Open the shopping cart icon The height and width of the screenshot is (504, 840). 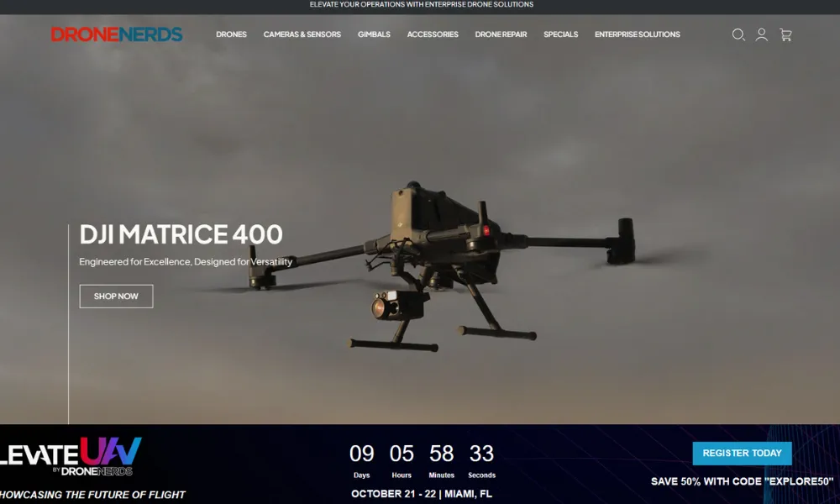pyautogui.click(x=785, y=34)
